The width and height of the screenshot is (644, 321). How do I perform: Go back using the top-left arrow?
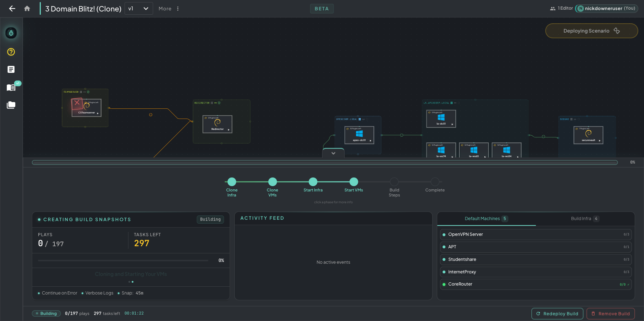tap(12, 9)
